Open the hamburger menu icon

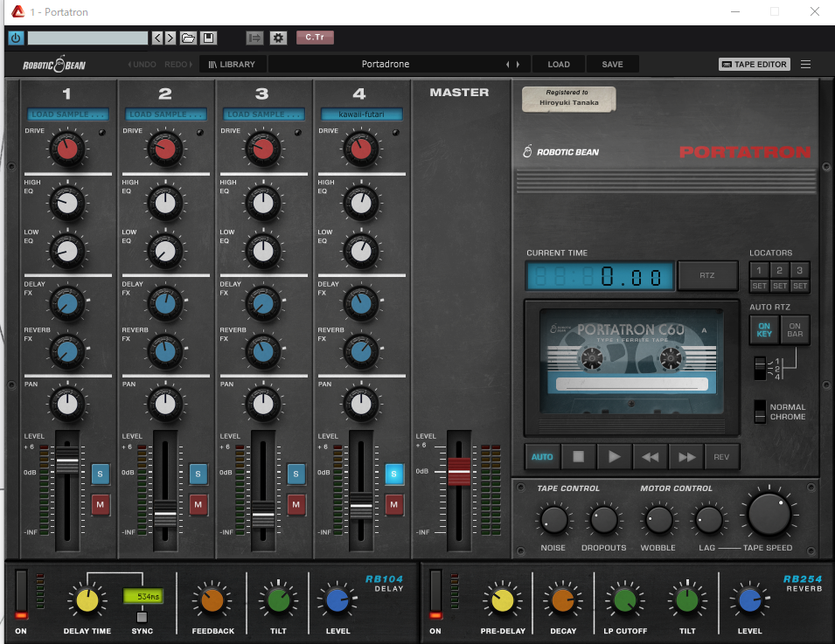(806, 65)
